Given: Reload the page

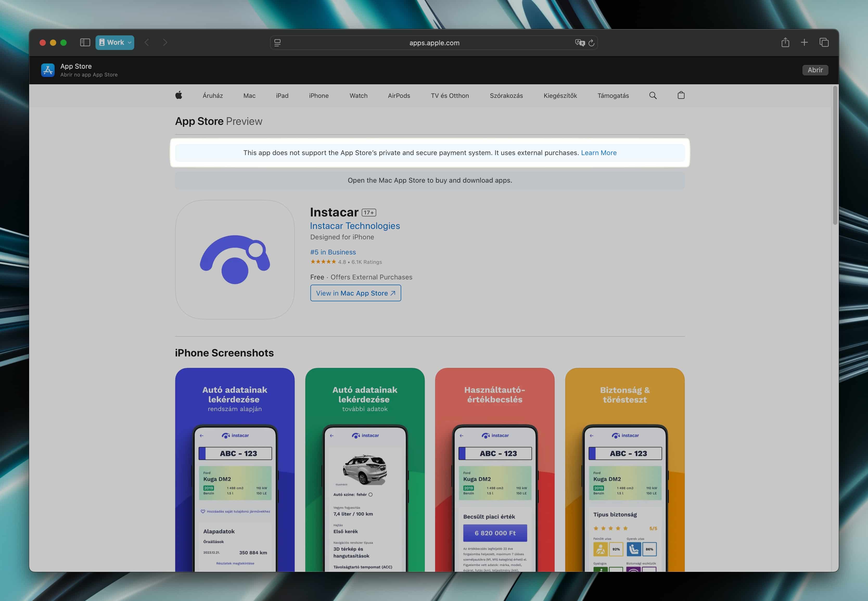Looking at the screenshot, I should click(x=592, y=43).
